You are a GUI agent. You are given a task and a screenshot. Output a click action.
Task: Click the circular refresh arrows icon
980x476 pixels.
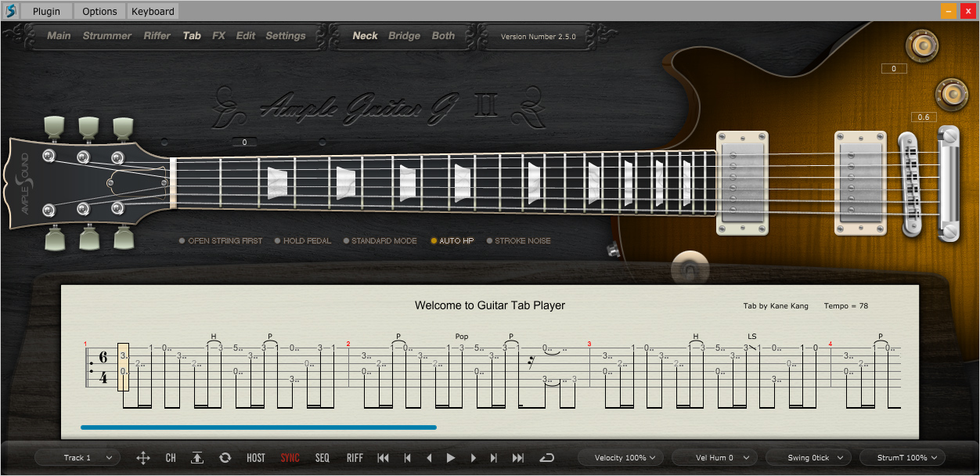click(225, 458)
